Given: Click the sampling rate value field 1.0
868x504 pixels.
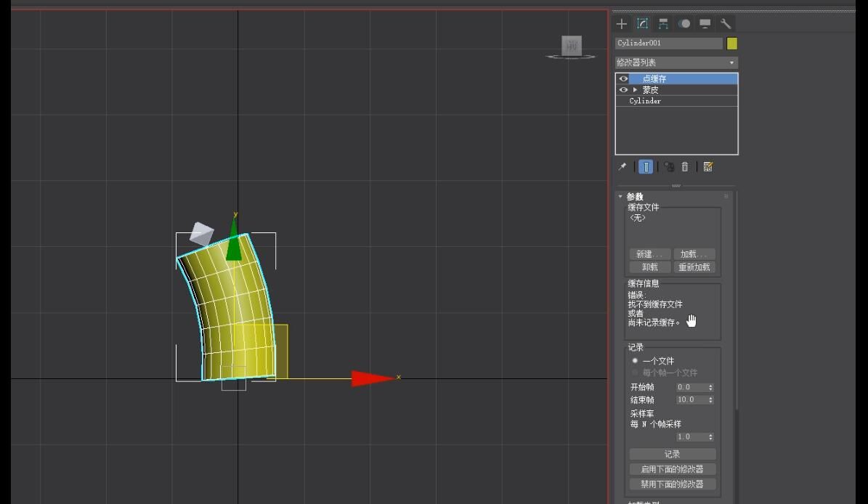Looking at the screenshot, I should (691, 437).
